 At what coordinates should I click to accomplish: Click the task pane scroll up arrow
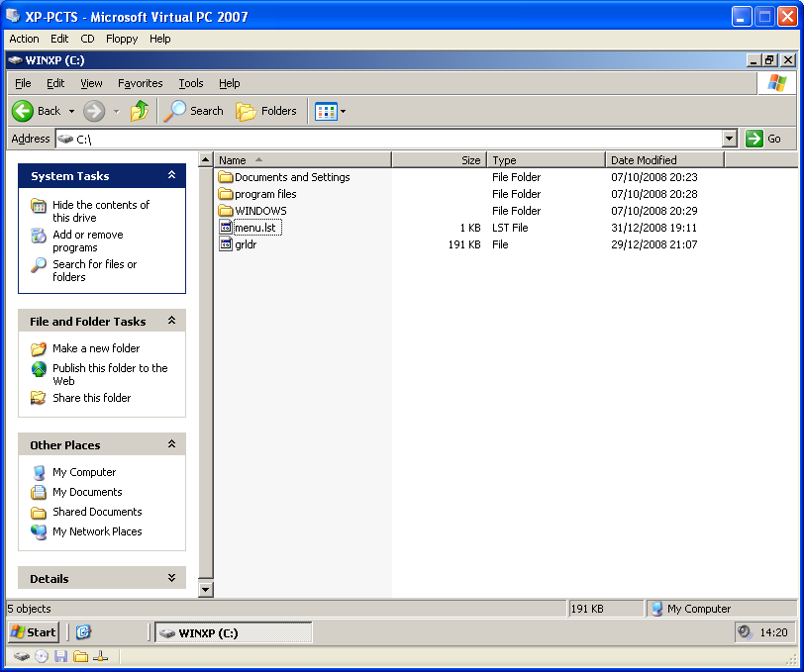point(205,159)
